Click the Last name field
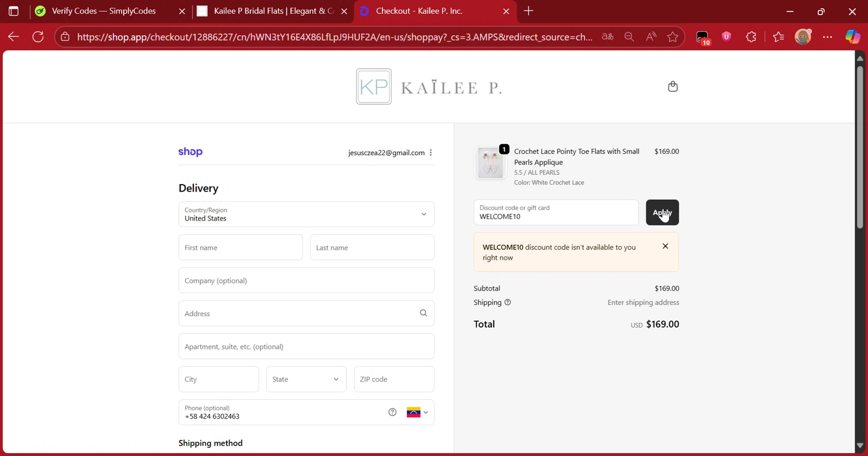This screenshot has height=456, width=868. point(372,247)
